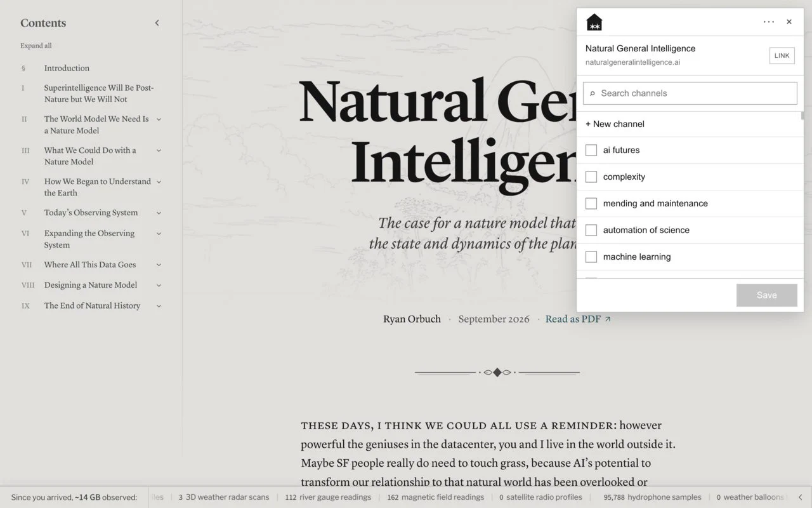Click the hydrophone samples ticker entry
Viewport: 812px width, 508px height.
(652, 497)
